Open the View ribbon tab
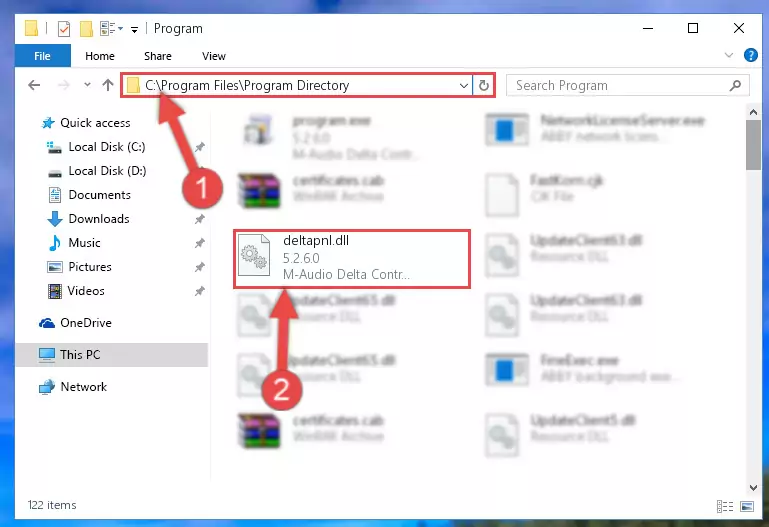This screenshot has width=769, height=527. tap(214, 56)
